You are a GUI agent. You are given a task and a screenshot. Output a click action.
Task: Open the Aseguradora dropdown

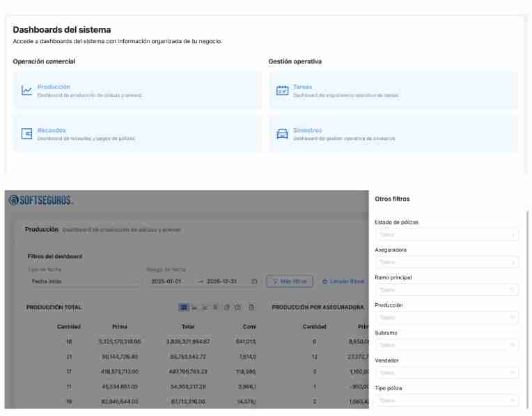coord(446,262)
